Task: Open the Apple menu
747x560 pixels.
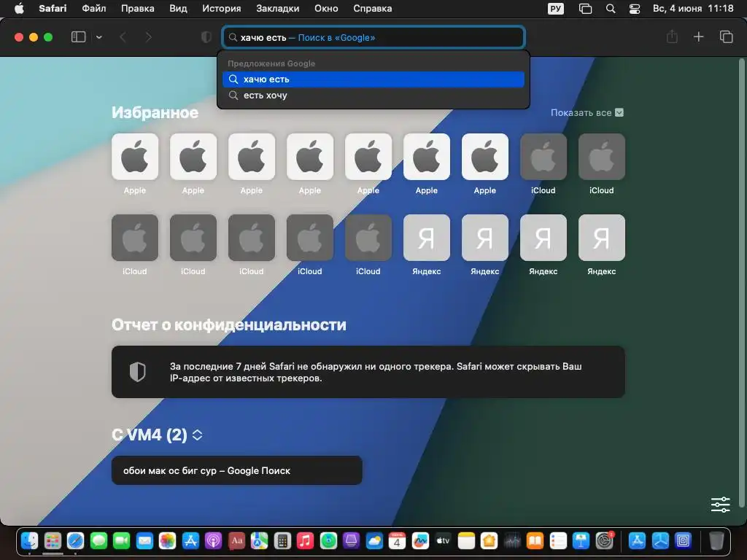Action: click(19, 9)
